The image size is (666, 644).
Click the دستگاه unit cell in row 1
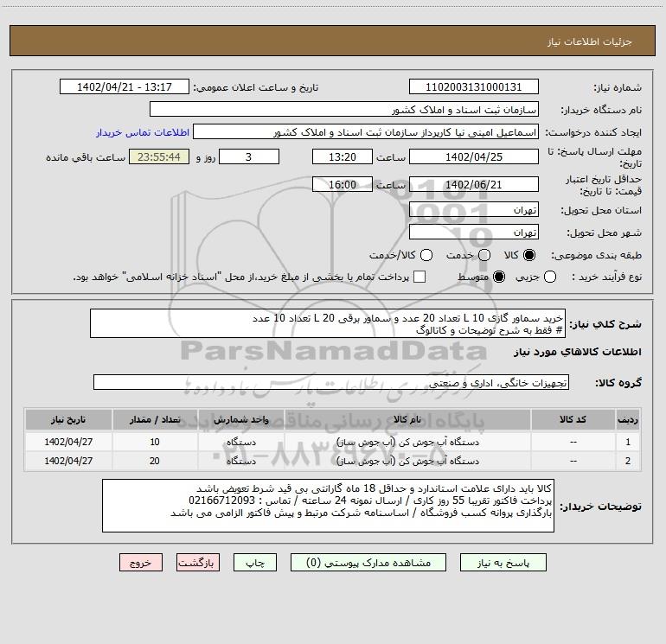(241, 442)
